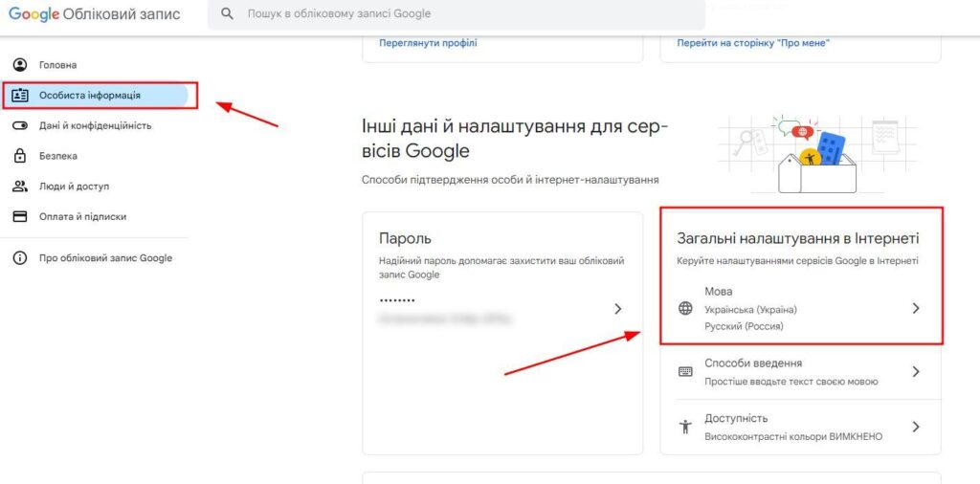Click Способи підтвердження особи subtitle text
This screenshot has height=484, width=980.
pos(511,180)
